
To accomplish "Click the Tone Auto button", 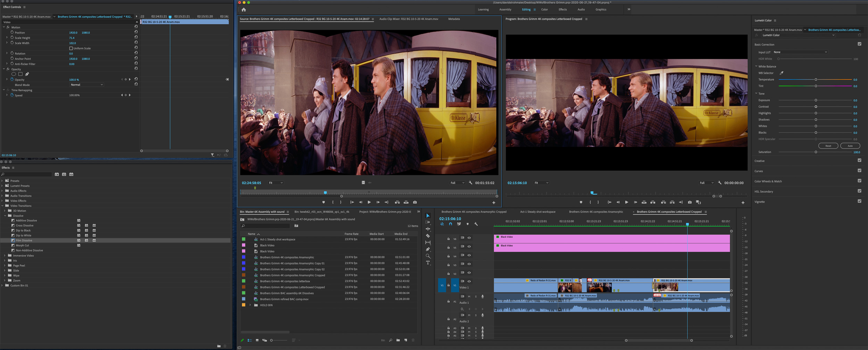I will [x=850, y=146].
